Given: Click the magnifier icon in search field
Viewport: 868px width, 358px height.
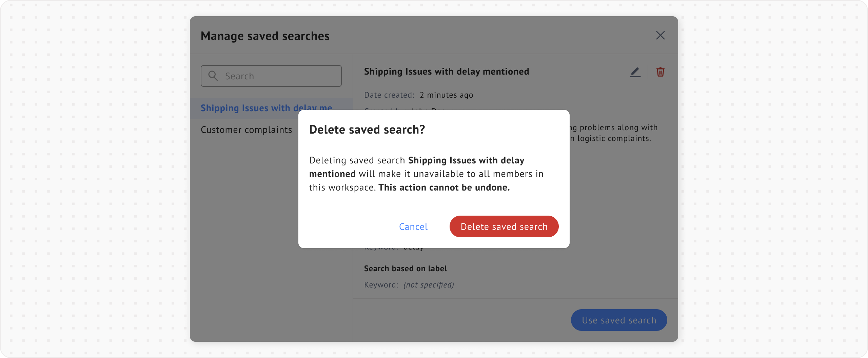Looking at the screenshot, I should click(213, 76).
